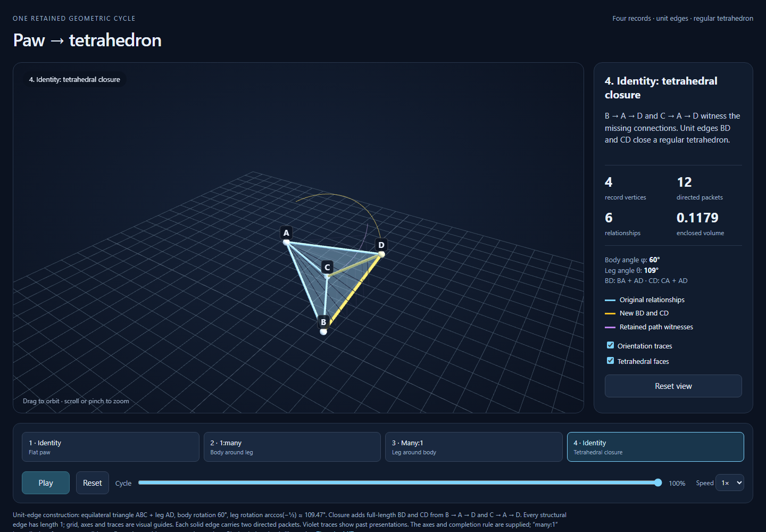The height and width of the screenshot is (532, 766).
Task: Click the enclosed volume value 0.1179
Action: pos(697,218)
